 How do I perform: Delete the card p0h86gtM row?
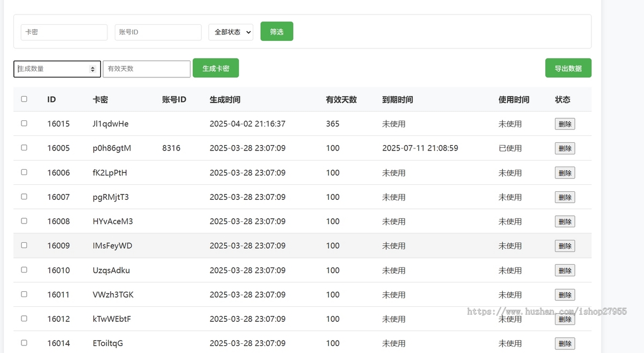coord(565,148)
